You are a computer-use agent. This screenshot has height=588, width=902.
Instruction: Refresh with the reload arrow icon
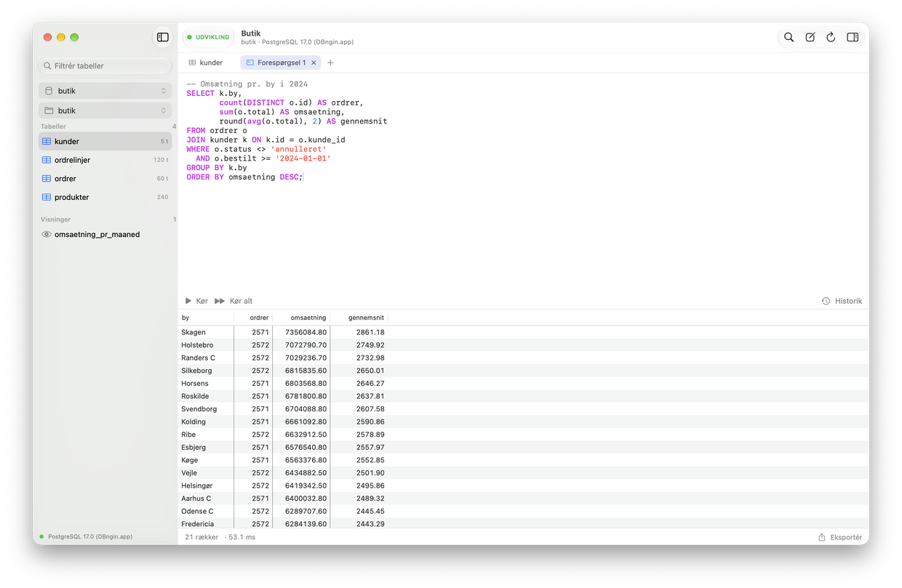coord(831,37)
